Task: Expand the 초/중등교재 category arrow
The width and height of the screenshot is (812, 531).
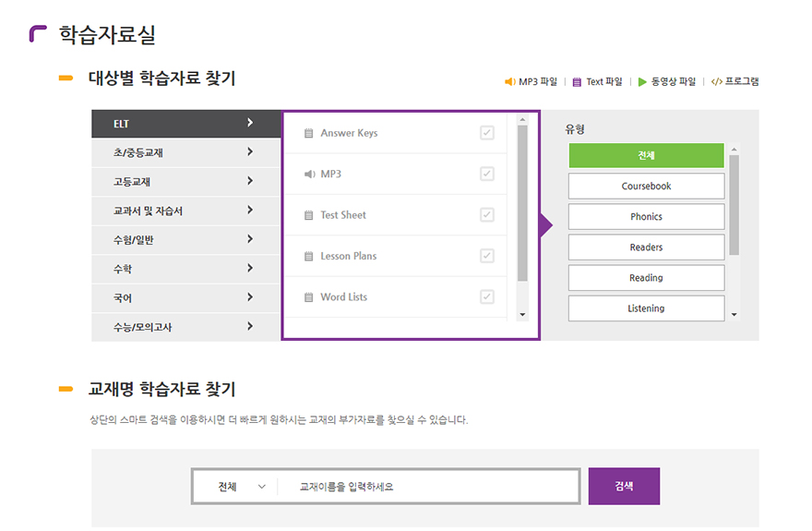Action: [x=250, y=151]
